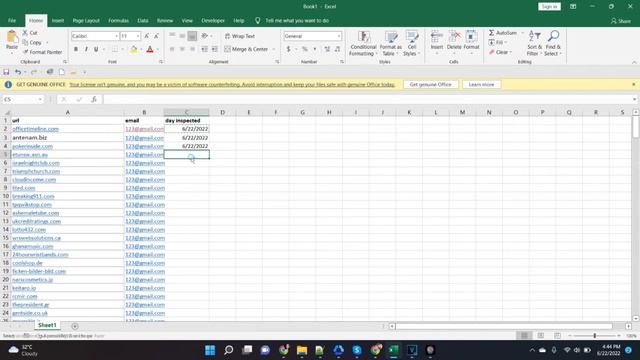The width and height of the screenshot is (640, 360).
Task: Switch to the Insert tab
Action: coord(58,20)
